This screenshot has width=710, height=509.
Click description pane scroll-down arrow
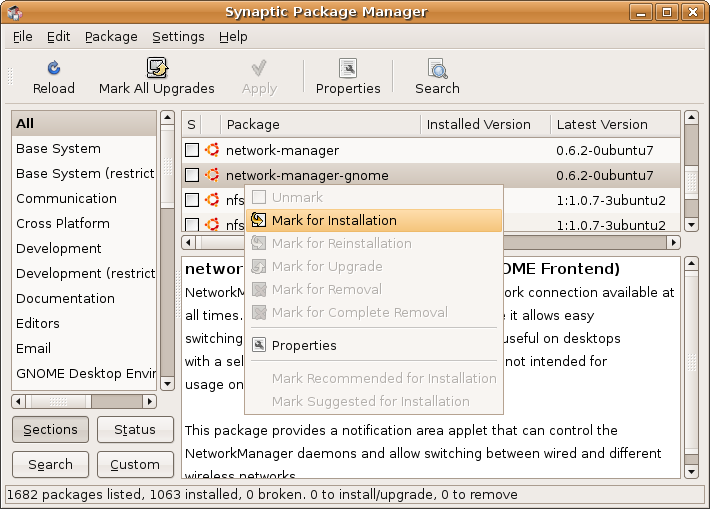[x=691, y=471]
